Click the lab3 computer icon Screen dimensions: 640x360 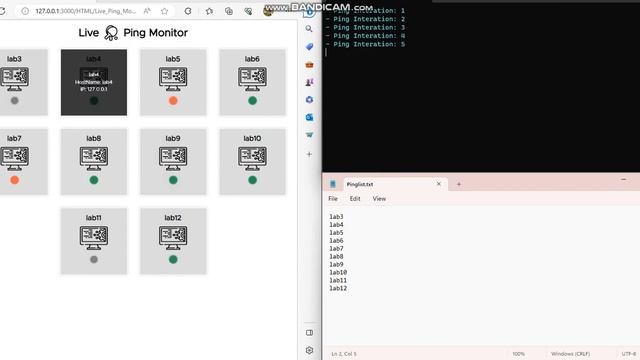tap(14, 79)
